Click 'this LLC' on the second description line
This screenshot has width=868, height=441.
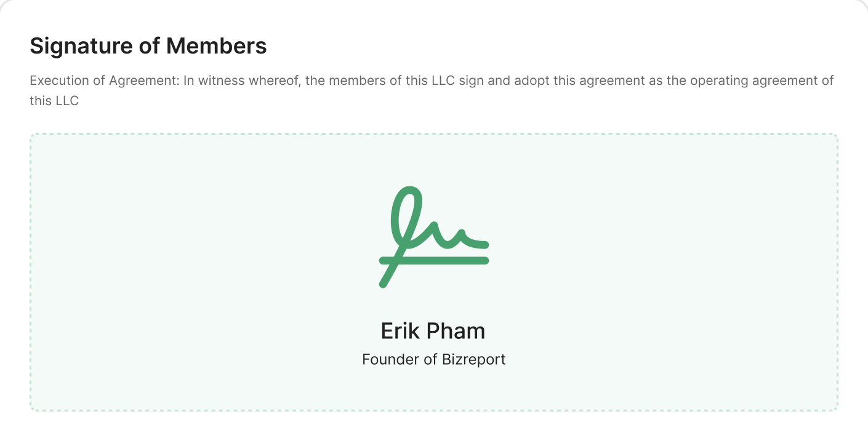(54, 101)
